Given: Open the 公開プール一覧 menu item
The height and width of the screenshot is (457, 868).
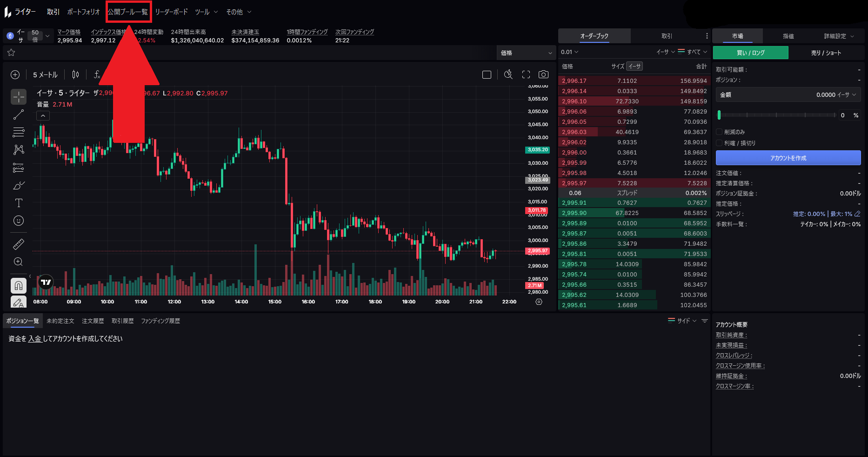Looking at the screenshot, I should (x=128, y=12).
